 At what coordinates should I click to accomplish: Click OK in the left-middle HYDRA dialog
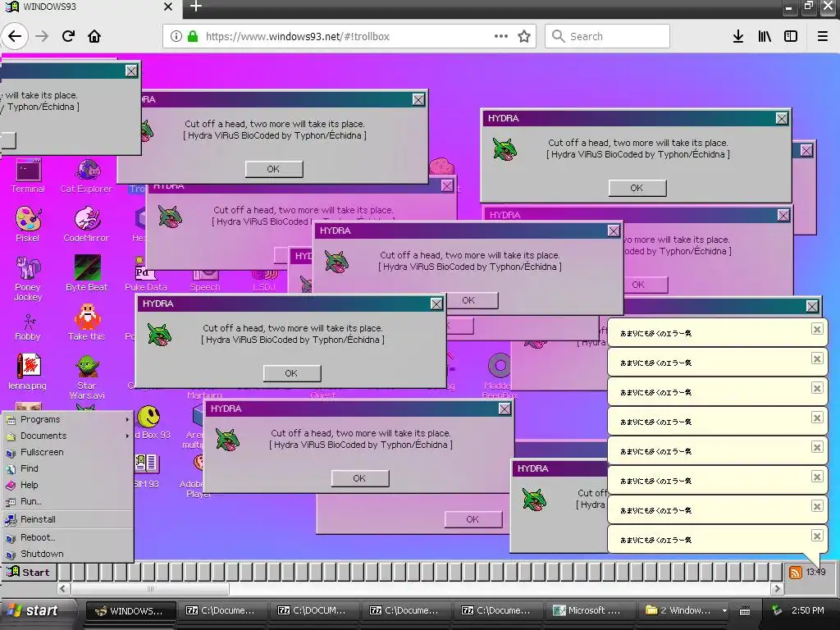291,373
